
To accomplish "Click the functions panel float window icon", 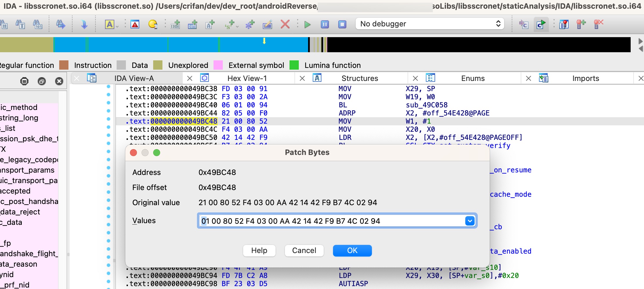I will 42,81.
